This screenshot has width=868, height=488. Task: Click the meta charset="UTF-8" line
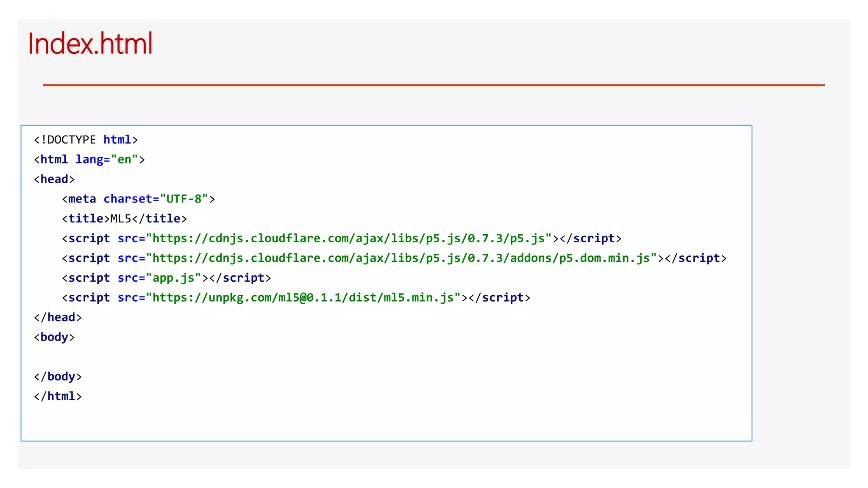coord(139,199)
